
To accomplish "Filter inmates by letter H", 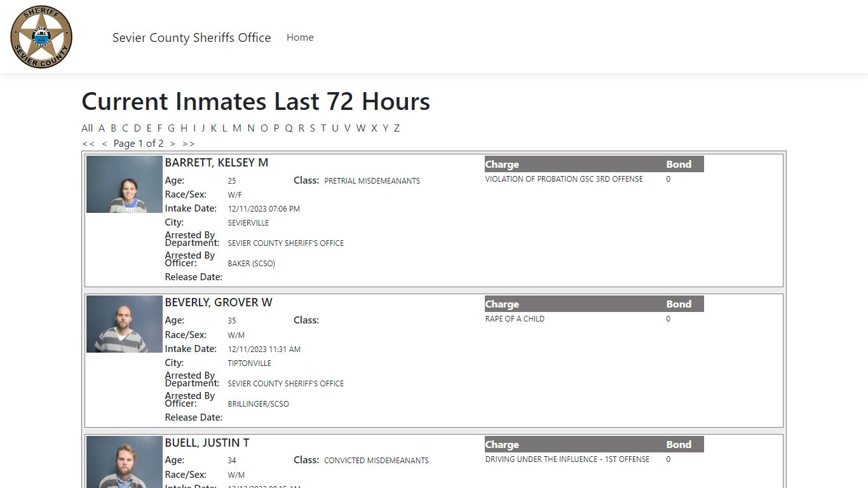I will pos(184,128).
